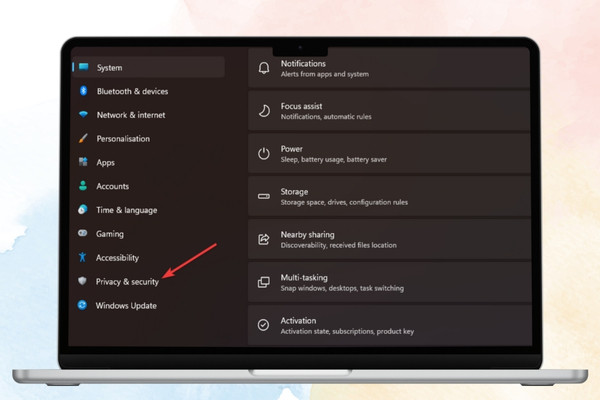This screenshot has height=400, width=600.
Task: Click 'Sleep, battery usage, battery saver' text
Action: coord(334,160)
